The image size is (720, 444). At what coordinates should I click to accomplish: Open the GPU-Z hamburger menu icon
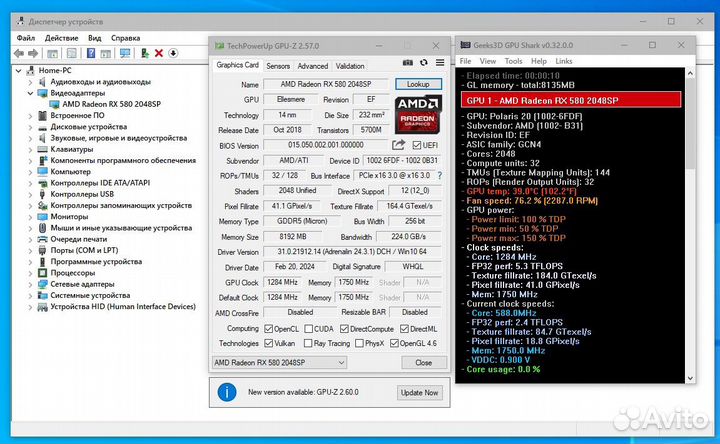pos(440,62)
